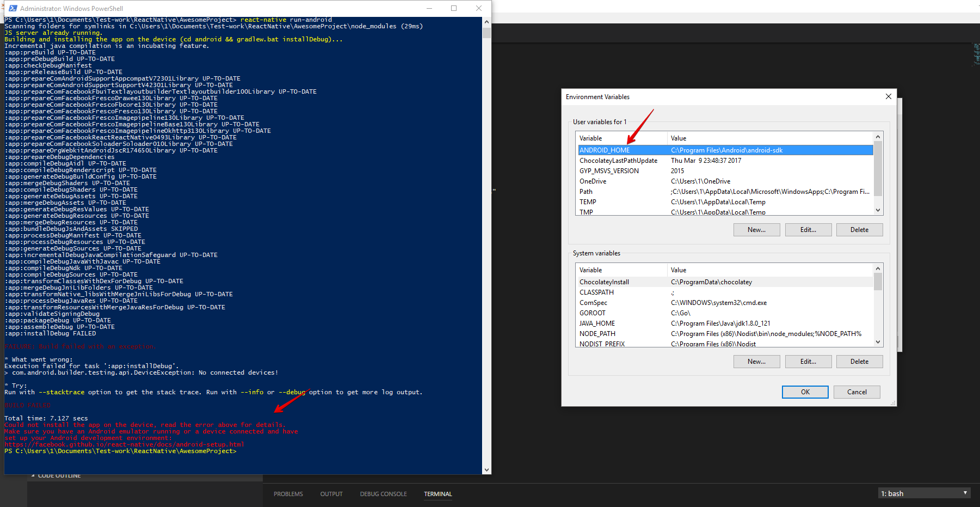This screenshot has height=507, width=980.
Task: Open the '1: bash' terminal dropdown
Action: [924, 493]
